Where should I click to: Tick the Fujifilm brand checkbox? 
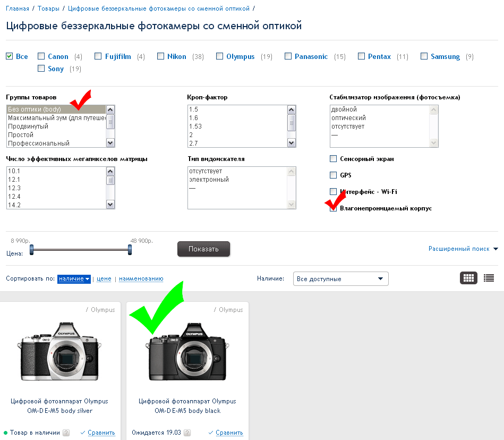click(98, 56)
